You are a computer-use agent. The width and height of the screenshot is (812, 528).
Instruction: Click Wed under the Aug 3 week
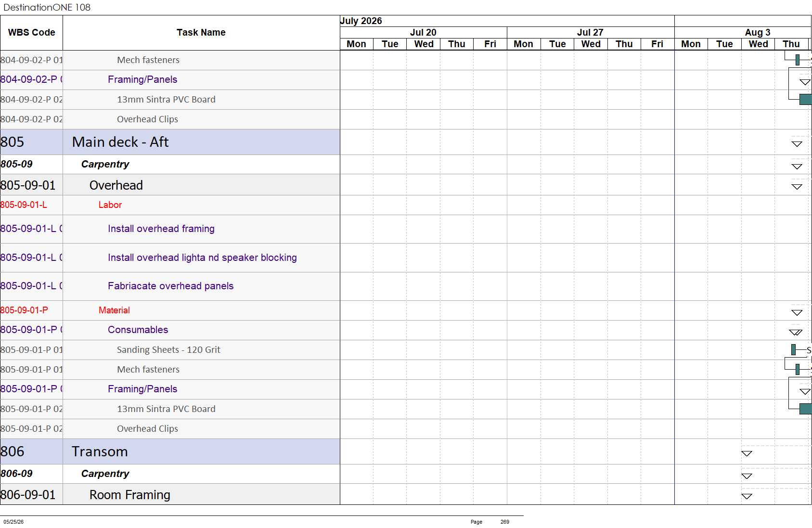click(758, 44)
